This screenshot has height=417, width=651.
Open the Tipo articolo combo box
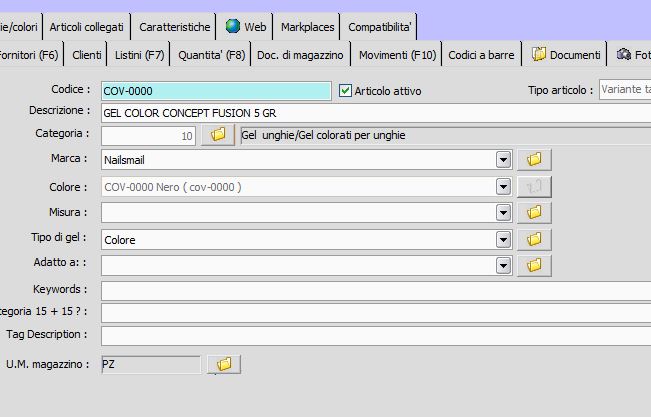pyautogui.click(x=625, y=89)
